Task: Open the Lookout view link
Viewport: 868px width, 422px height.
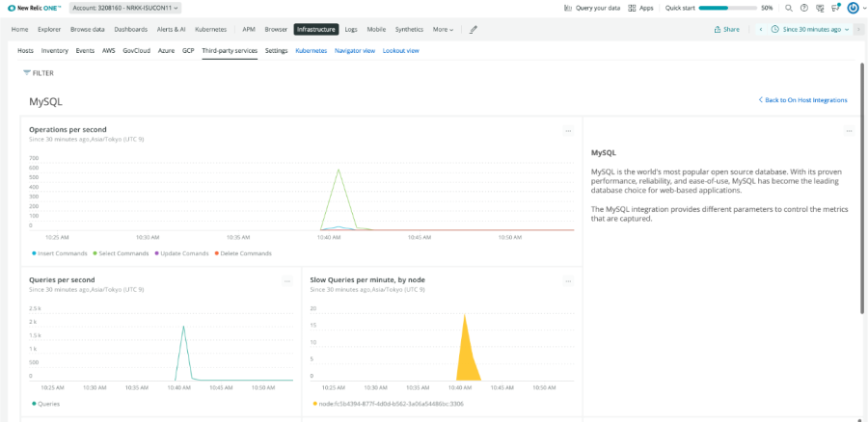Action: pyautogui.click(x=401, y=50)
